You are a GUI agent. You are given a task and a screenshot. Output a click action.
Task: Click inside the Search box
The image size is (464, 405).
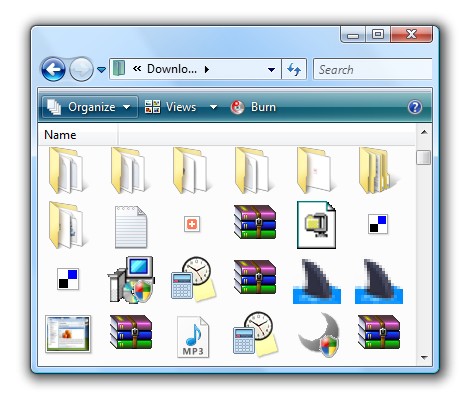coord(373,70)
